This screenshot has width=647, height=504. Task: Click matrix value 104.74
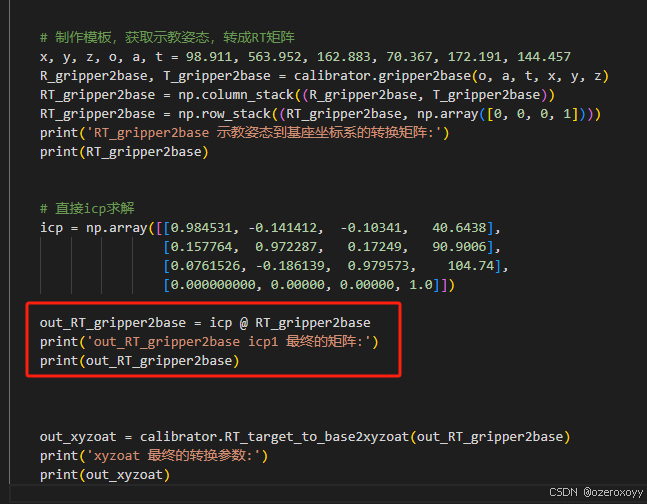point(471,266)
